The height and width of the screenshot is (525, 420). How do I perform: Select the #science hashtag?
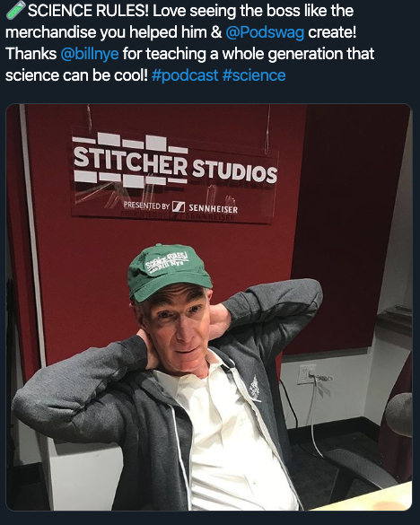pyautogui.click(x=254, y=75)
